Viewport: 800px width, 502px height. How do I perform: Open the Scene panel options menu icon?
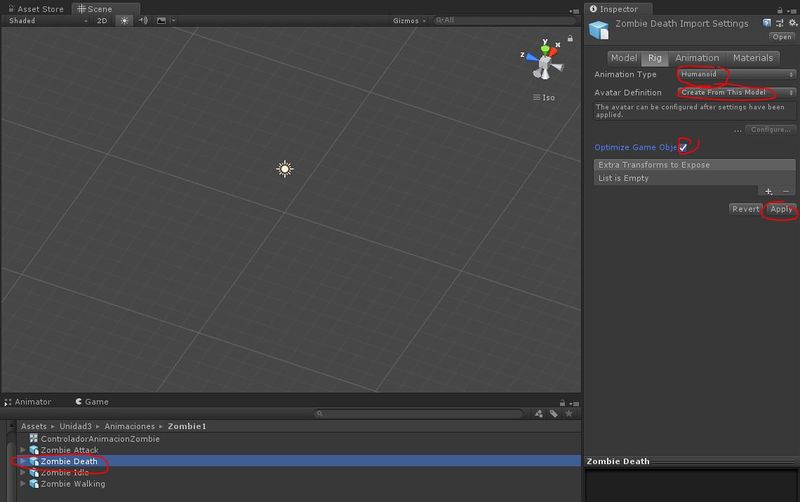pos(574,11)
